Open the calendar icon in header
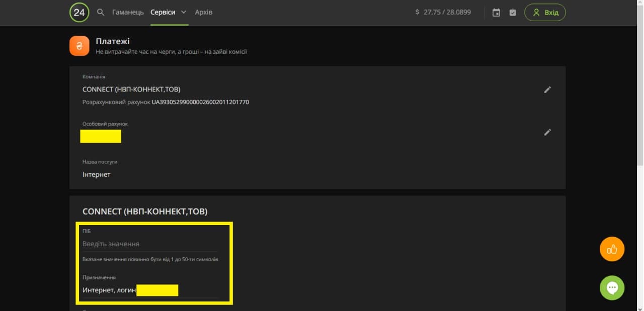This screenshot has width=644, height=311. [496, 13]
